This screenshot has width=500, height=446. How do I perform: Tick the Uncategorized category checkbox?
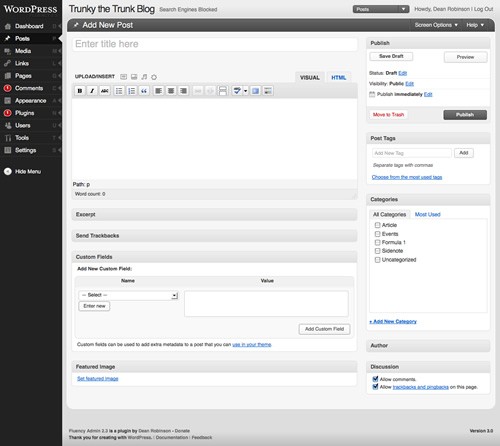(x=377, y=260)
